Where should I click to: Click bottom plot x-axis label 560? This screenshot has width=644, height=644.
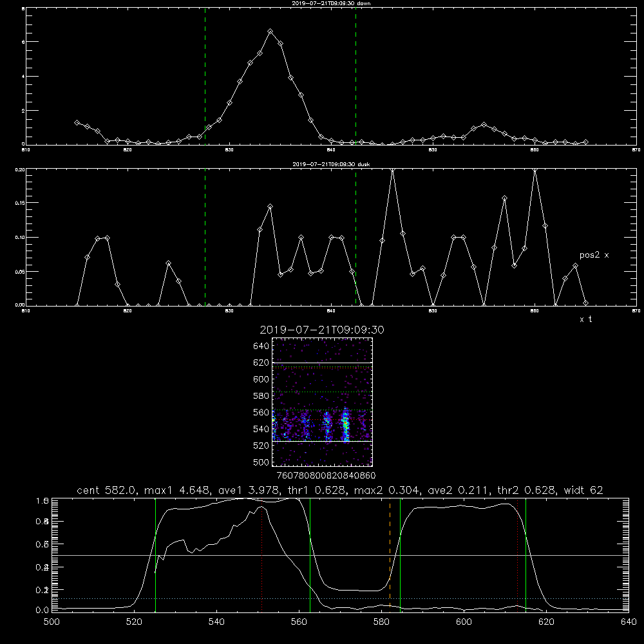[299, 622]
